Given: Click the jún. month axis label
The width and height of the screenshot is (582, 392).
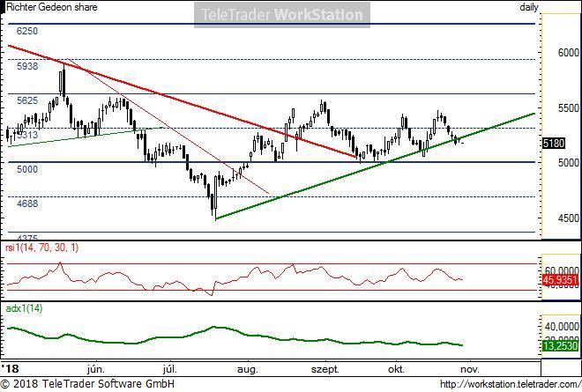Looking at the screenshot, I should [96, 369].
